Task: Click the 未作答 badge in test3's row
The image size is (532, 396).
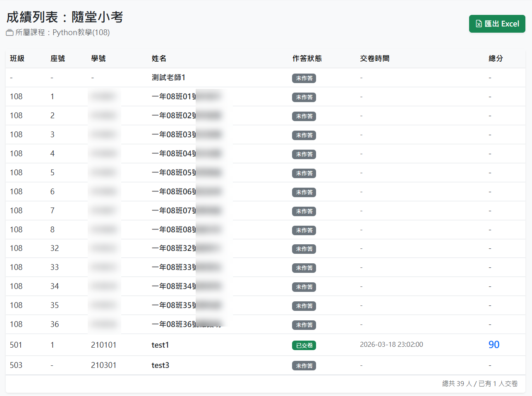Action: pos(304,366)
